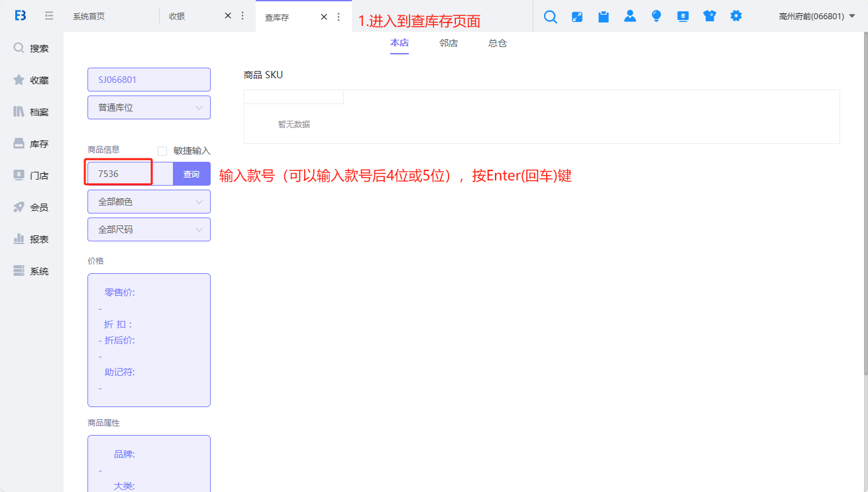This screenshot has width=868, height=492.
Task: Select the 查库存 tab
Action: pos(277,17)
